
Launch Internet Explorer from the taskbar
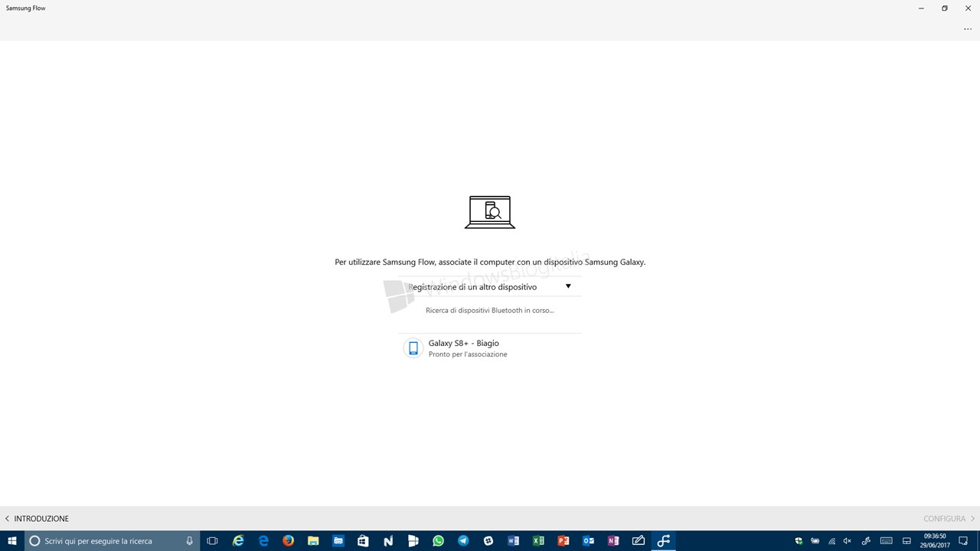238,540
